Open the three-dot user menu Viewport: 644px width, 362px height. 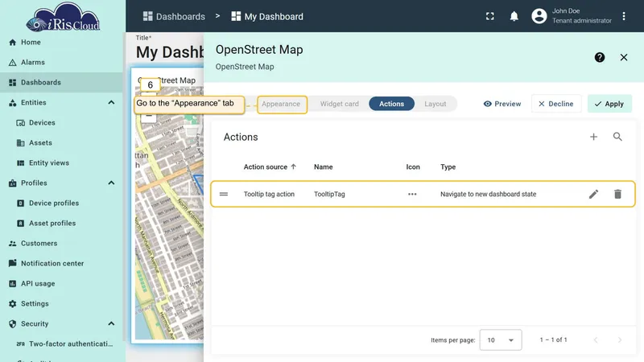point(623,16)
